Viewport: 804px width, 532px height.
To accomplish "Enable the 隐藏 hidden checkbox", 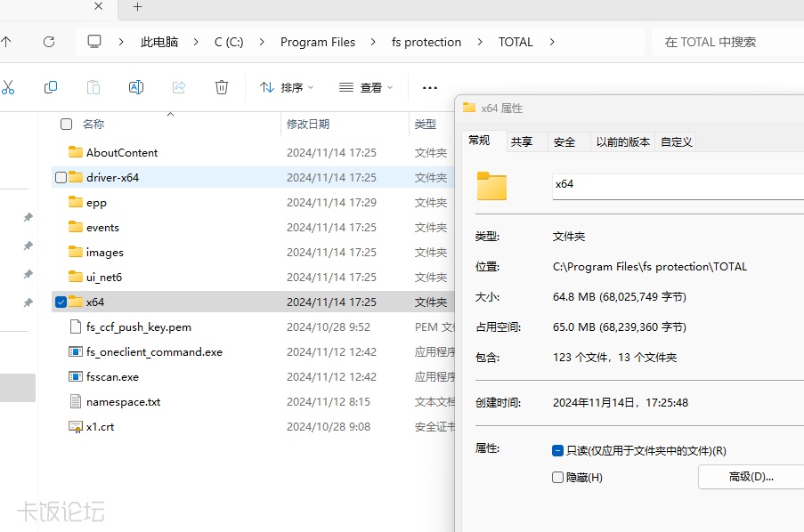I will point(558,477).
